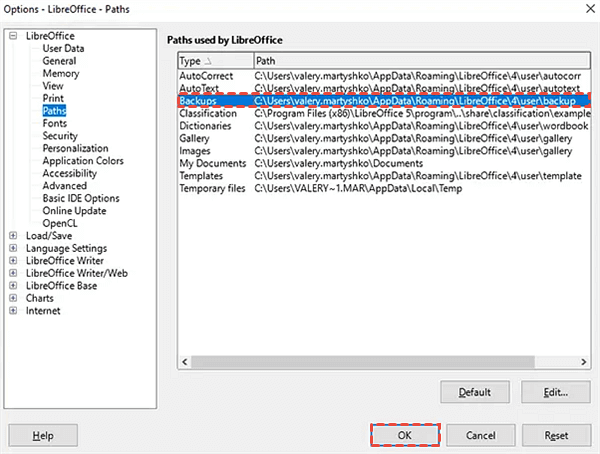This screenshot has height=454, width=600.
Task: Reset the options changes
Action: [556, 435]
